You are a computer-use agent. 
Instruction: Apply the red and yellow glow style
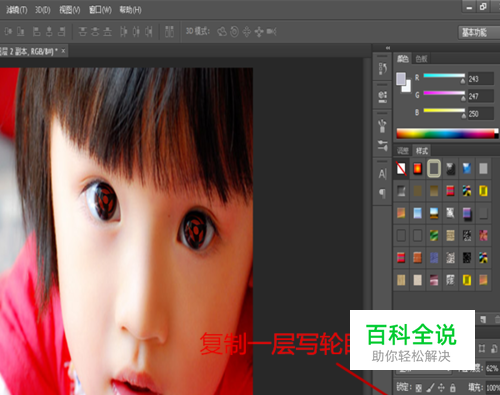coord(417,169)
